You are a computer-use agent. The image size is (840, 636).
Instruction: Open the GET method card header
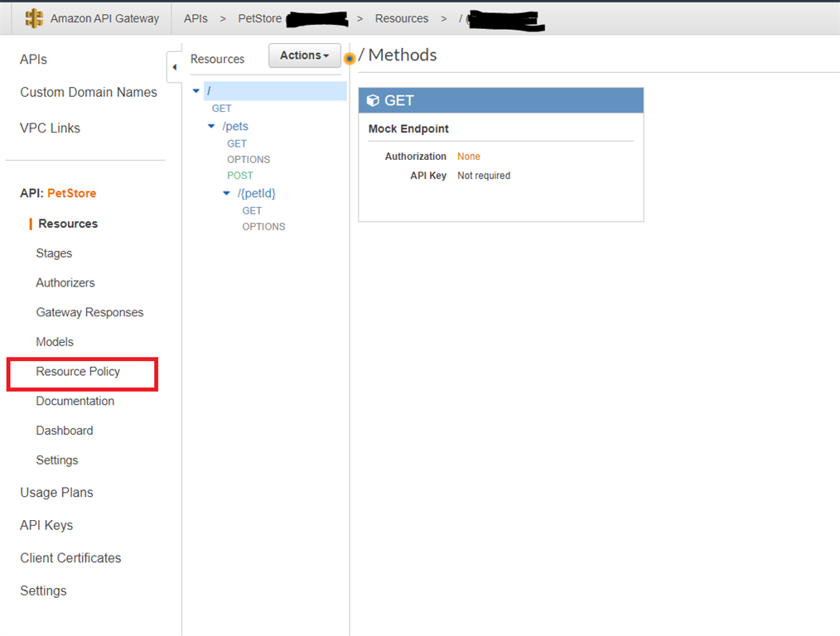[501, 101]
